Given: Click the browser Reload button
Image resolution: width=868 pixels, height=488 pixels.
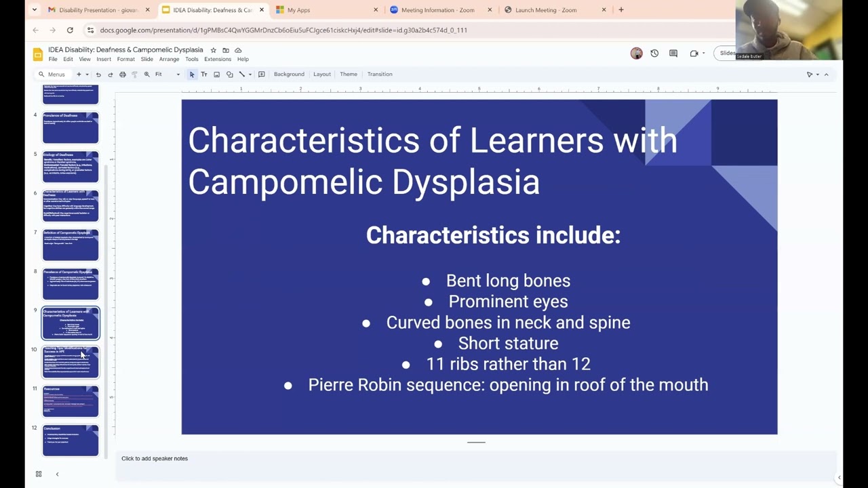Looking at the screenshot, I should pyautogui.click(x=70, y=30).
